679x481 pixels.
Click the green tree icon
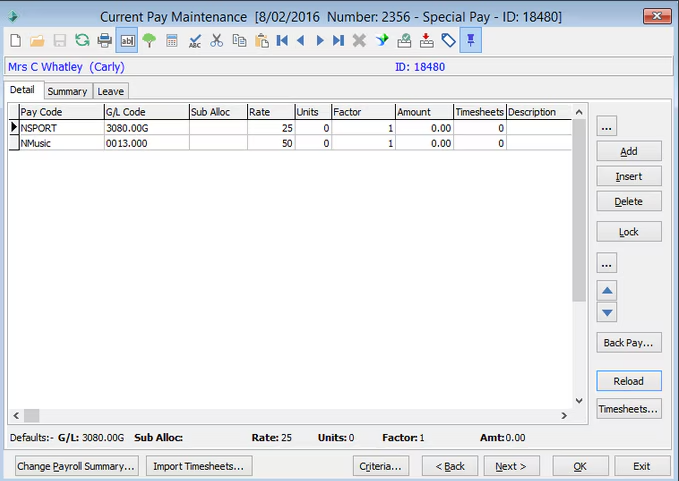pyautogui.click(x=149, y=40)
